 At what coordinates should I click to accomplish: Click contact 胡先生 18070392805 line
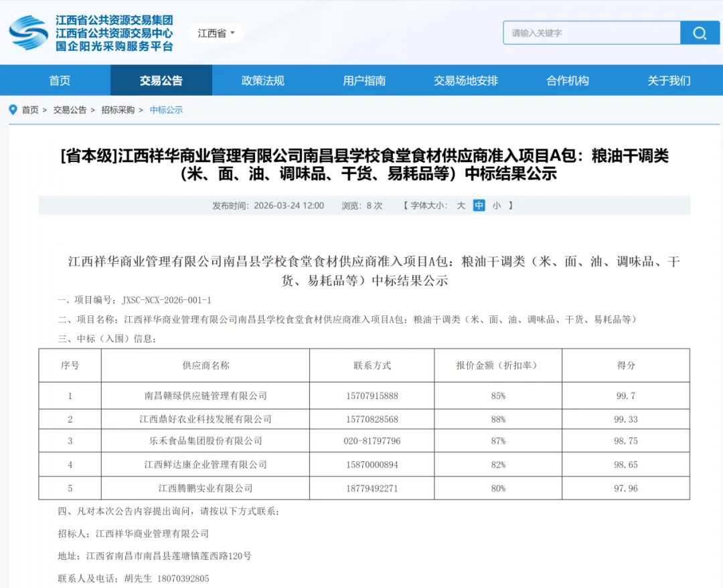tap(133, 579)
